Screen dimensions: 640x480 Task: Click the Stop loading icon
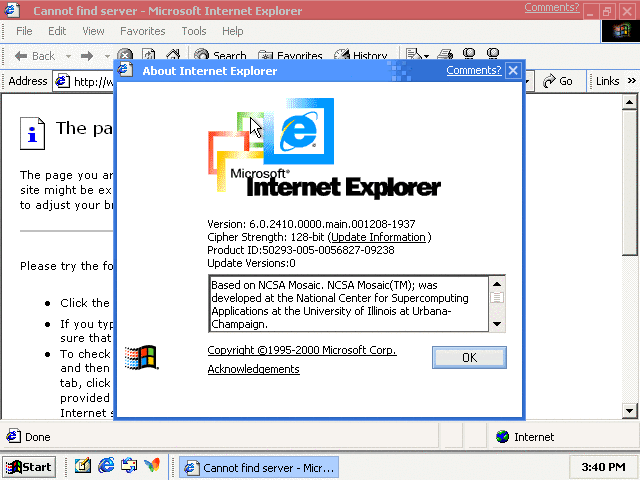[x=125, y=55]
